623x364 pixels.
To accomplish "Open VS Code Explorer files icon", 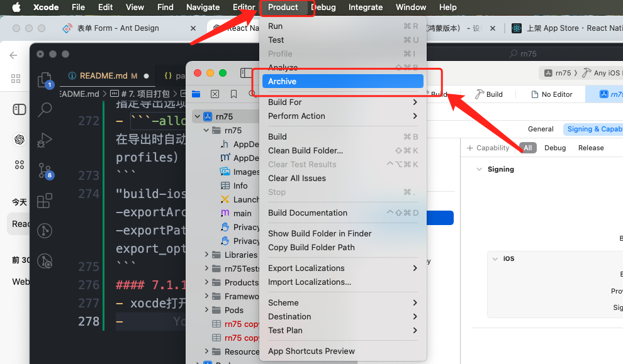I will (45, 80).
